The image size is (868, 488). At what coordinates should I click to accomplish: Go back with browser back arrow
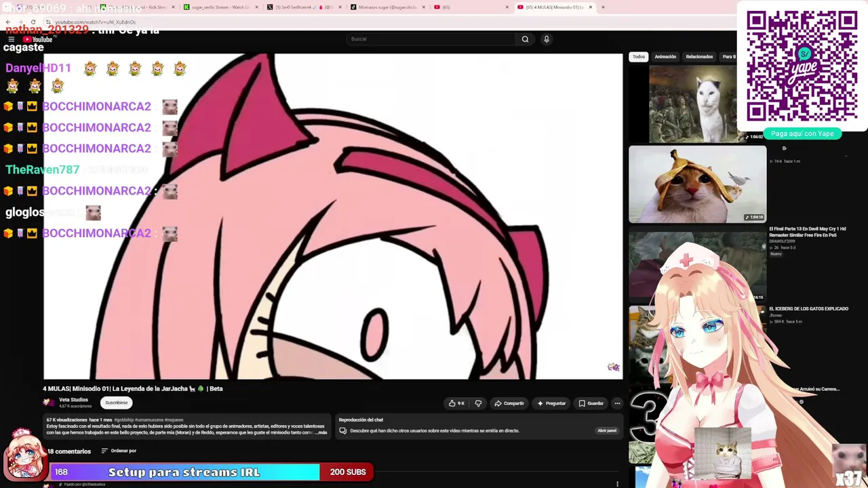point(7,22)
